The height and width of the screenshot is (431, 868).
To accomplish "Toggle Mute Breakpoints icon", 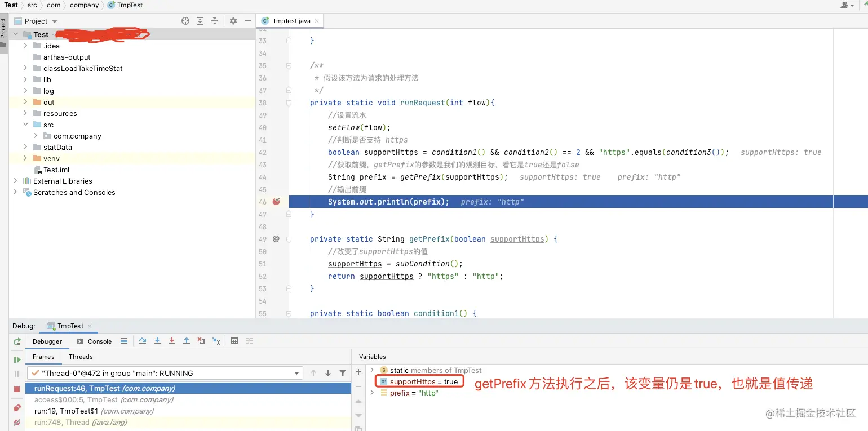I will (17, 422).
